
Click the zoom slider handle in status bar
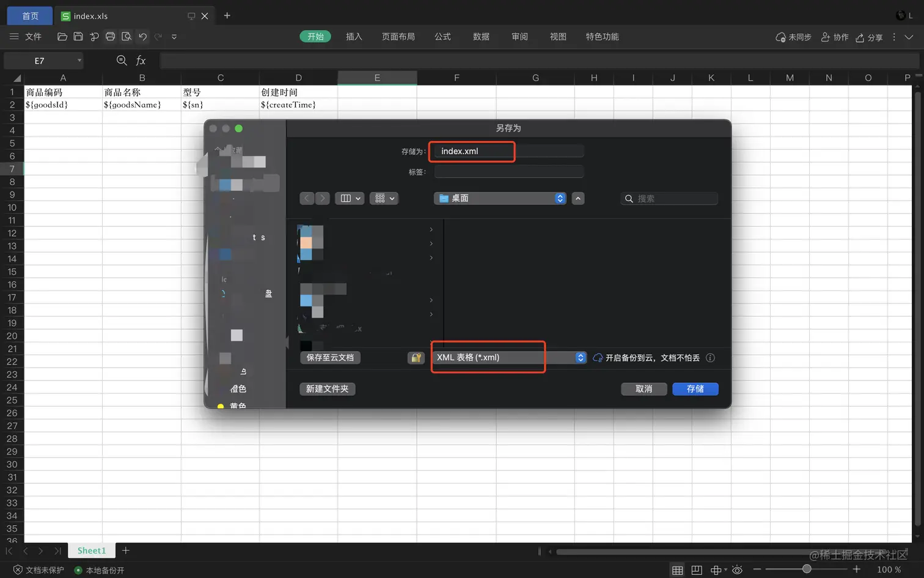pyautogui.click(x=807, y=569)
